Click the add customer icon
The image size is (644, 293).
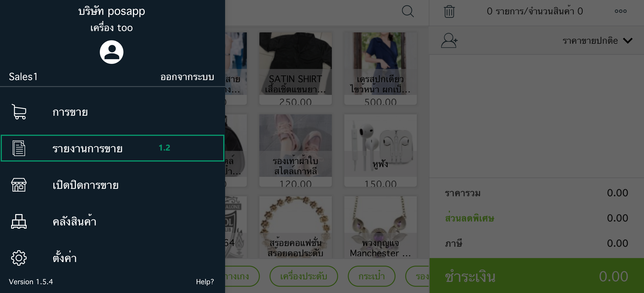click(x=449, y=41)
